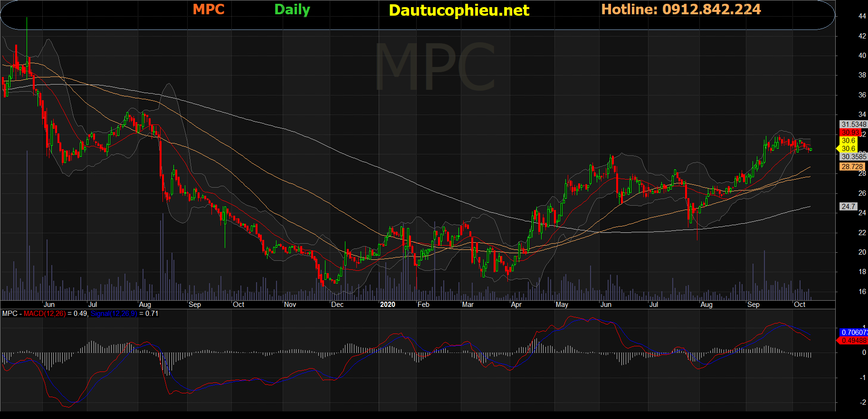Click the Signal(12,26,9) legend label
Screen dimensions: 868x419
(x=114, y=314)
